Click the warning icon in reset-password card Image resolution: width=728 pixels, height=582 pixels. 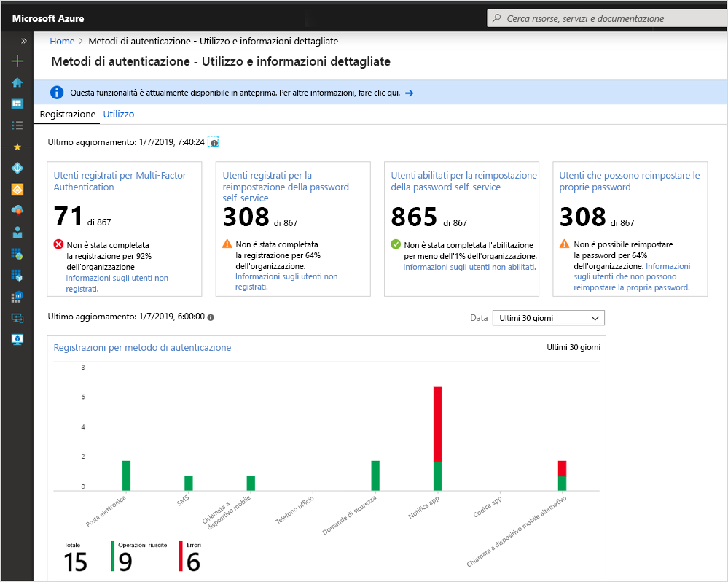pos(564,244)
